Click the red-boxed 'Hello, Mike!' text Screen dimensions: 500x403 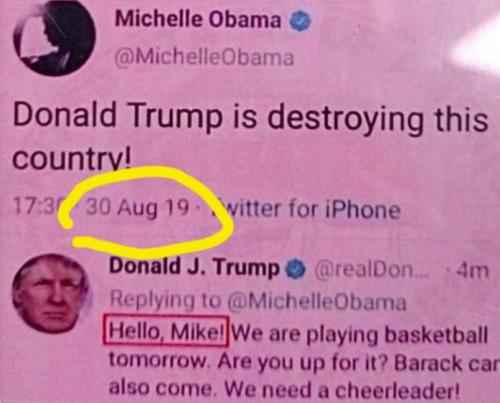click(166, 331)
